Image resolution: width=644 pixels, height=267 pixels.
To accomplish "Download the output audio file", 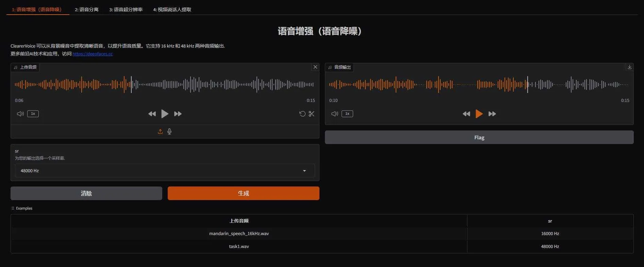I will [630, 67].
